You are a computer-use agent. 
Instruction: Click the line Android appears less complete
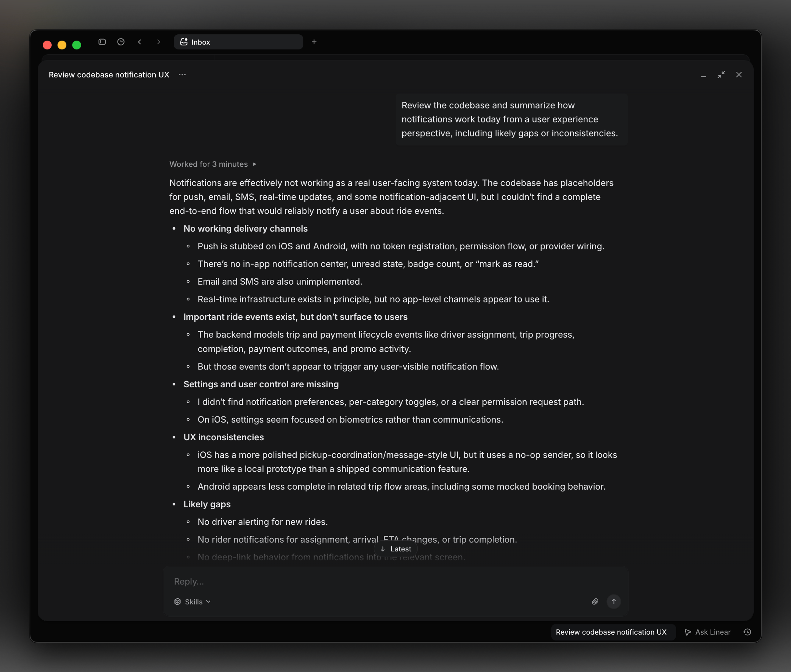[401, 487]
